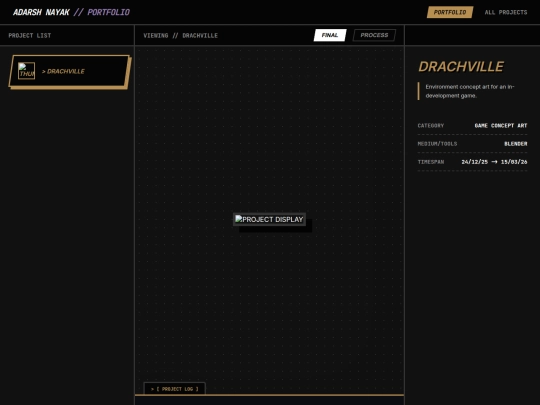Click the 24/12/25 timespan dates value
This screenshot has width=540, height=405.
494,162
